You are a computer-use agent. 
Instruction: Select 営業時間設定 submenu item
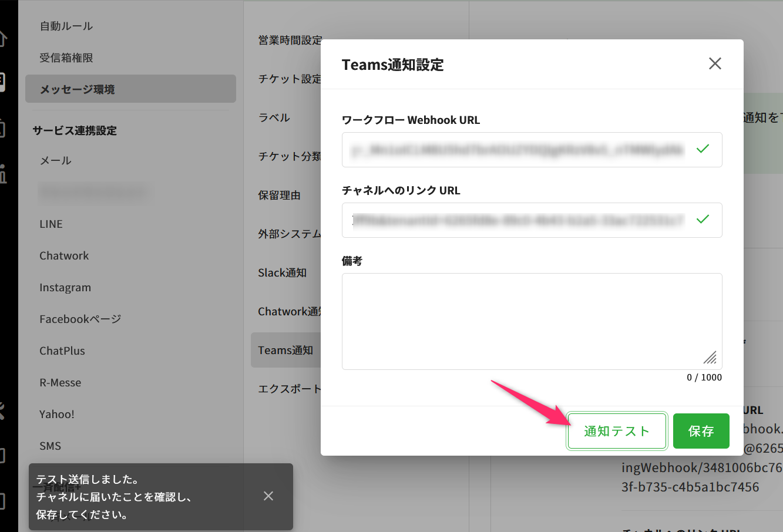[x=290, y=40]
